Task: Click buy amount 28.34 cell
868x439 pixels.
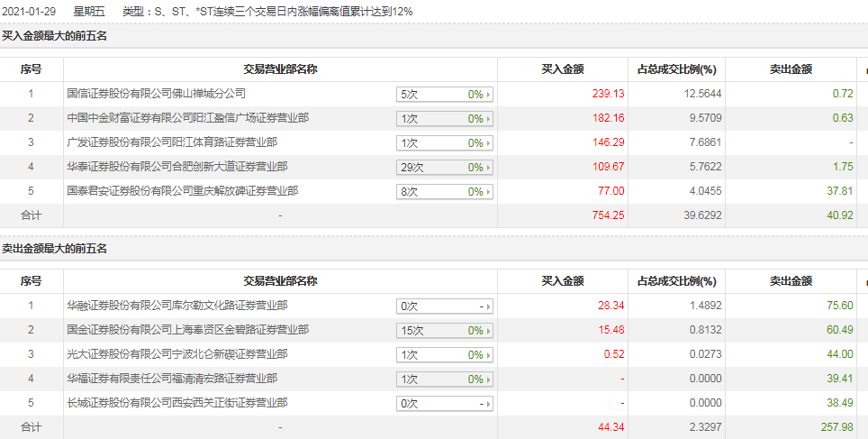Action: (610, 306)
